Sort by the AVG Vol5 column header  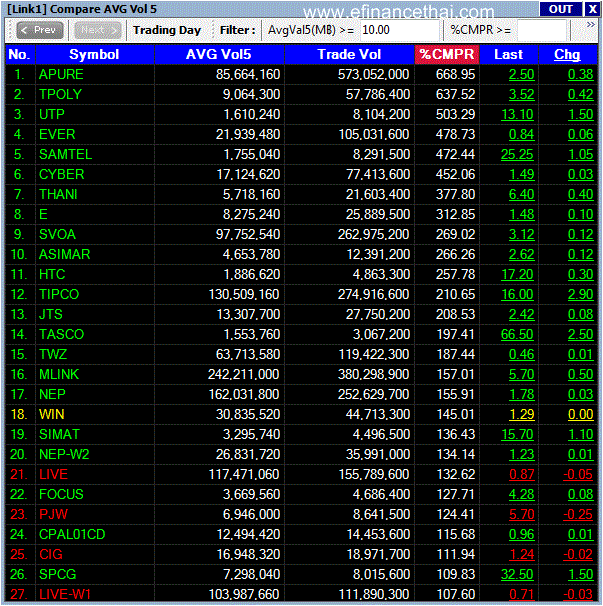[x=219, y=54]
